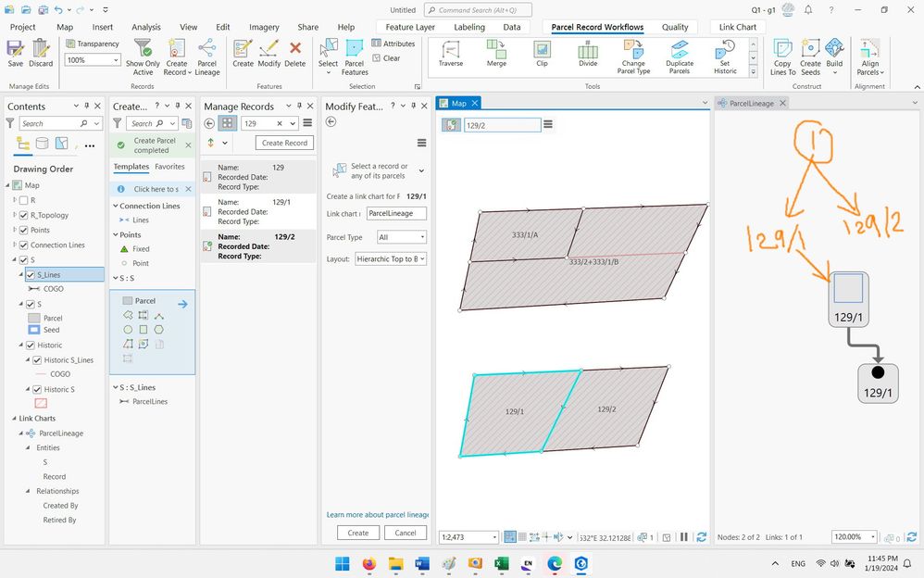Open the map scale dropdown
924x578 pixels.
point(493,536)
